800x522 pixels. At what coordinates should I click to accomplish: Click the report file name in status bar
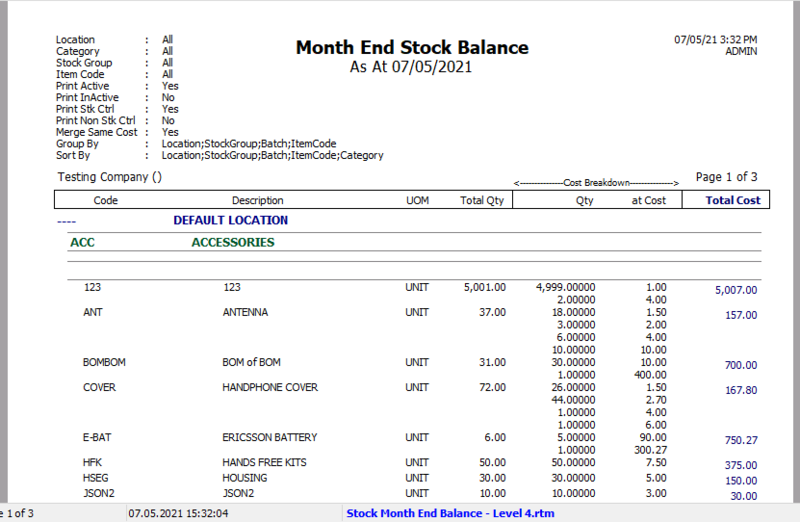pyautogui.click(x=449, y=513)
